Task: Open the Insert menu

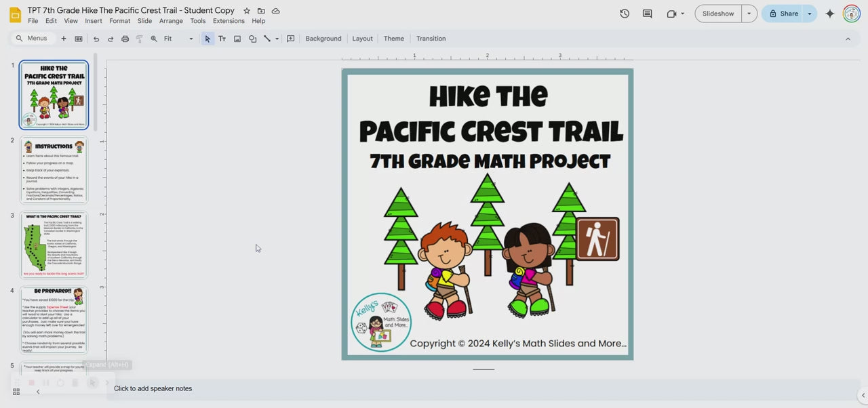Action: 94,21
